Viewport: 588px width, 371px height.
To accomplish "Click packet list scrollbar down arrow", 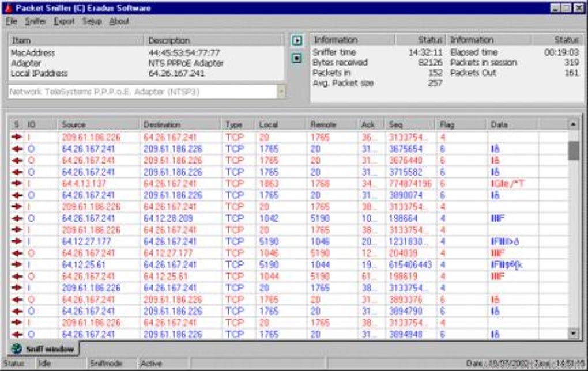I will [573, 333].
